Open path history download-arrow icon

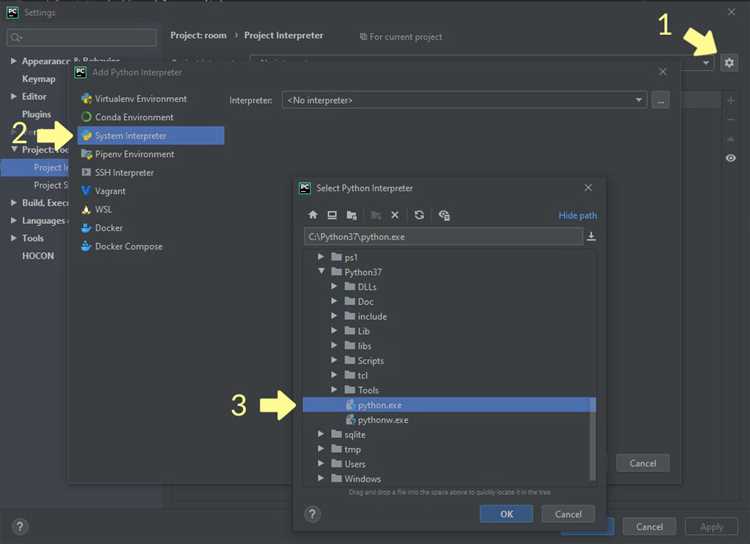click(591, 236)
